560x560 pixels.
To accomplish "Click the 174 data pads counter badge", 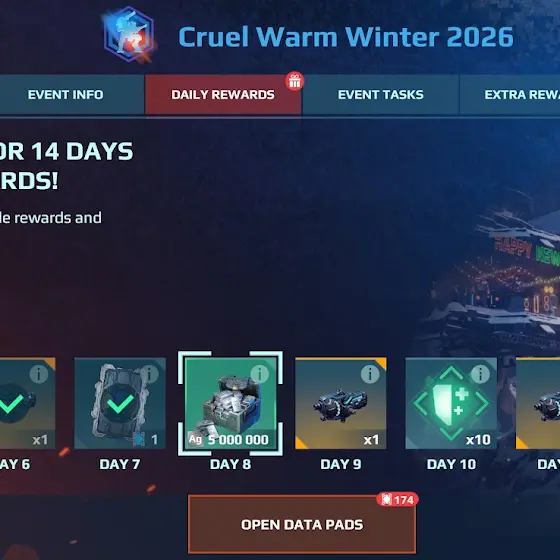I will (x=398, y=500).
